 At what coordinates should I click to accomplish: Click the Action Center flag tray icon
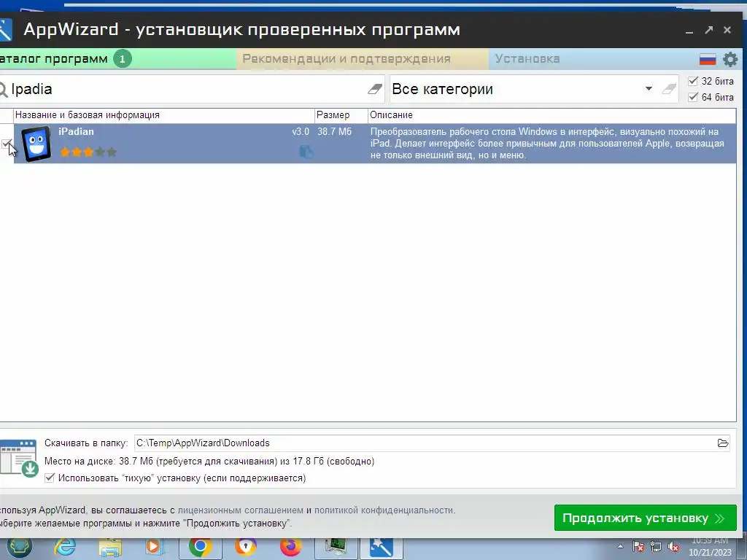[x=638, y=547]
